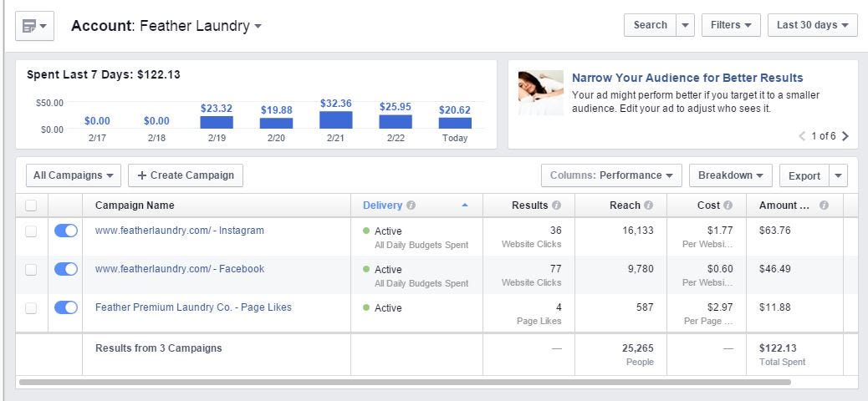Click the 587 reach value
Viewport: 868px width, 401px height.
645,307
